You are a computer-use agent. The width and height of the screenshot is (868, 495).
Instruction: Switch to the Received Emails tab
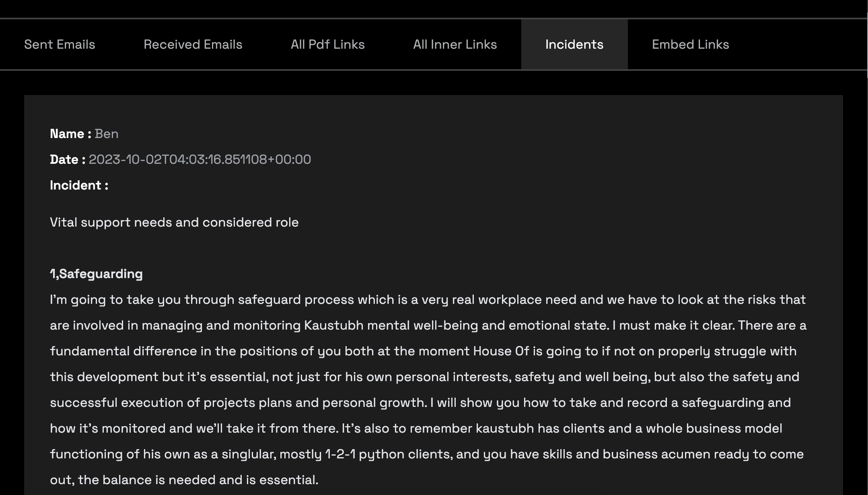[x=193, y=44]
